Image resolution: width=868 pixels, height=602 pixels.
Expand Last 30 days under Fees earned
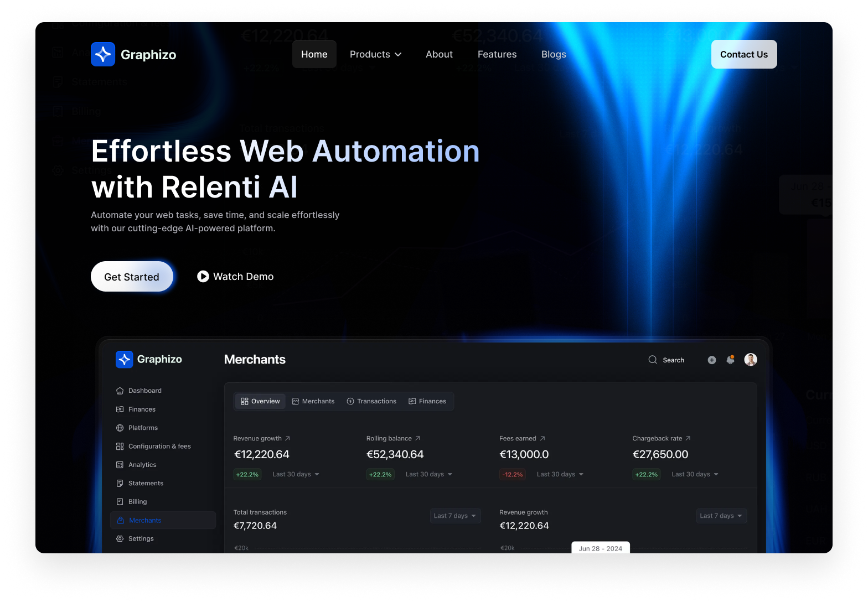click(560, 474)
